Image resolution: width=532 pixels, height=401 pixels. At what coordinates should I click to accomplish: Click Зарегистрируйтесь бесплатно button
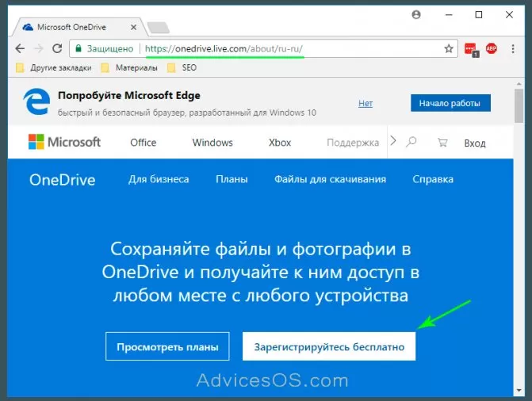pyautogui.click(x=329, y=346)
